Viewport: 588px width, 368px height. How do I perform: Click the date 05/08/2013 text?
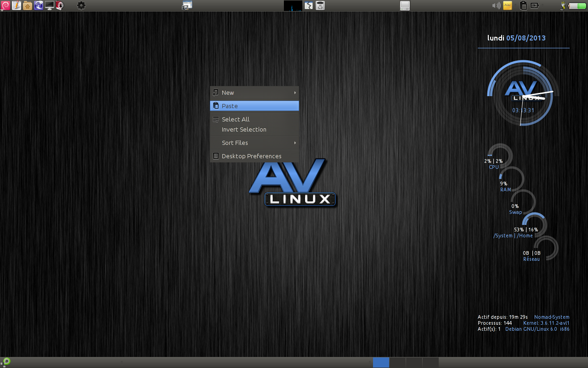click(526, 38)
